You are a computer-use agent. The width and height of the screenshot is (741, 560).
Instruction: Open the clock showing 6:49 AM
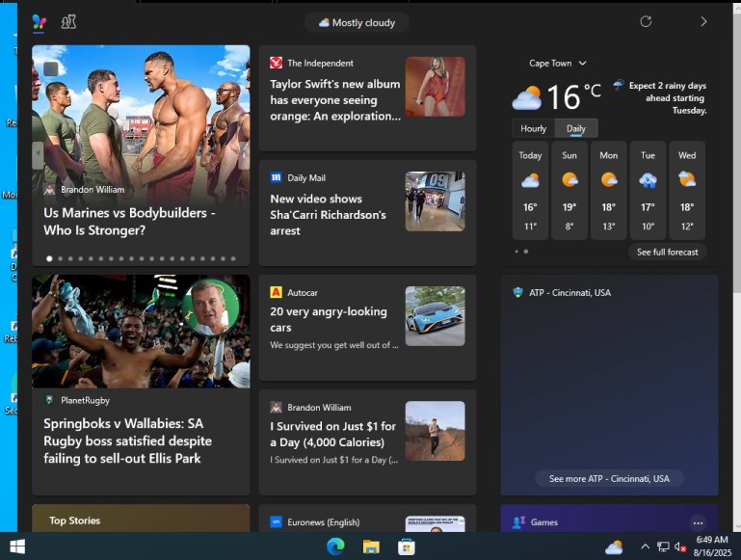pos(712,546)
